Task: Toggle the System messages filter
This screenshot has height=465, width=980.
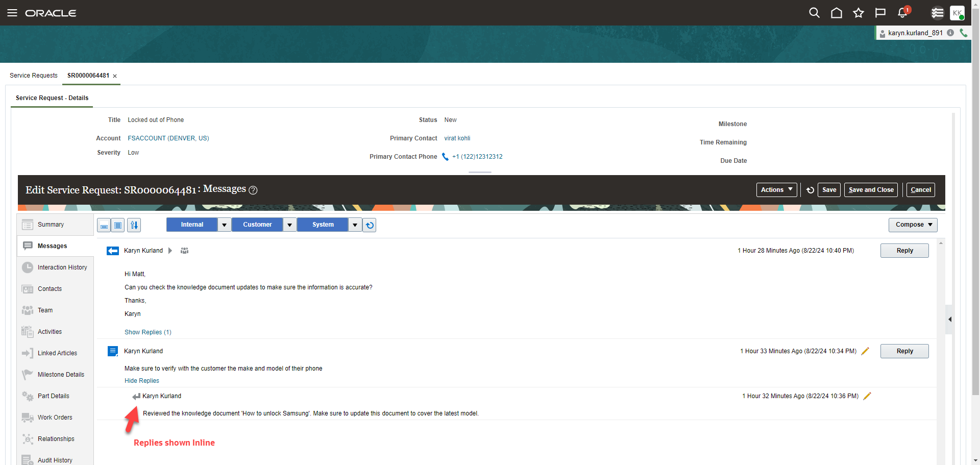Action: click(x=323, y=225)
